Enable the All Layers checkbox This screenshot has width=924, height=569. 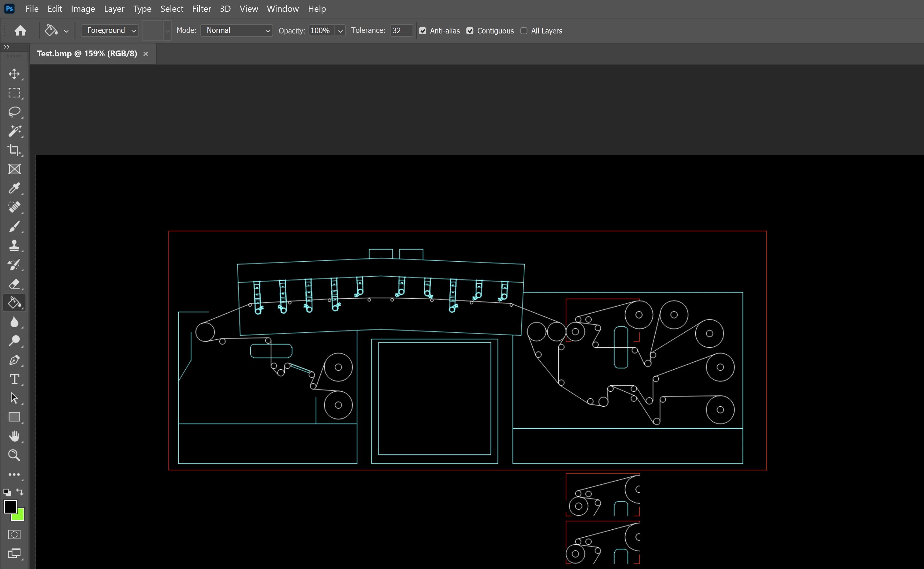pos(524,31)
